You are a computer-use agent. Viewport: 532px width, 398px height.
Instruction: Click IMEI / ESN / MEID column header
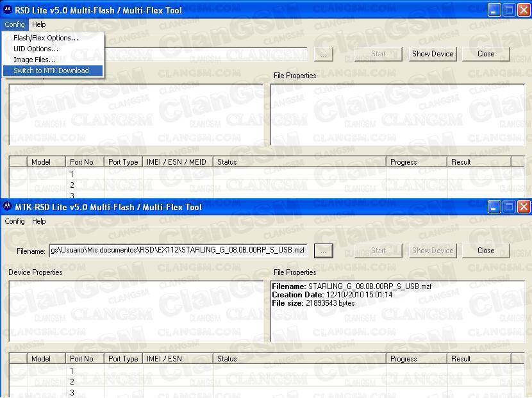pos(176,162)
